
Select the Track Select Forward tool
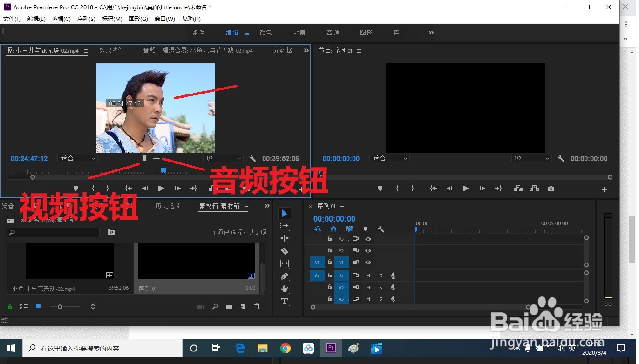(x=285, y=226)
